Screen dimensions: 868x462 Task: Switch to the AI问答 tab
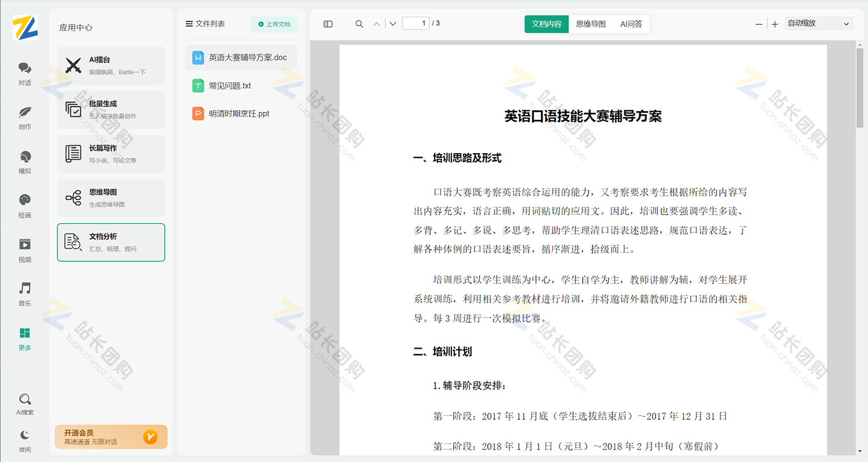click(x=631, y=24)
